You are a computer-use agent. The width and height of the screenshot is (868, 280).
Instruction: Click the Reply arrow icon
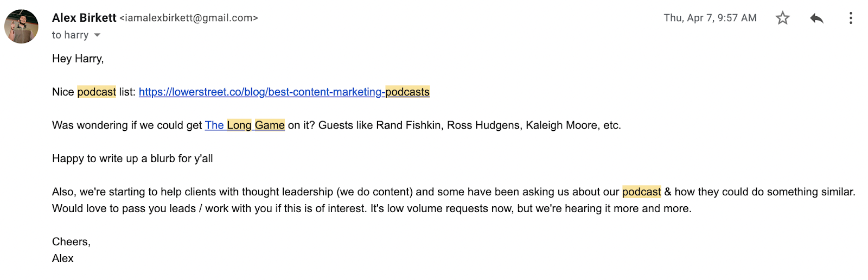[x=816, y=18]
